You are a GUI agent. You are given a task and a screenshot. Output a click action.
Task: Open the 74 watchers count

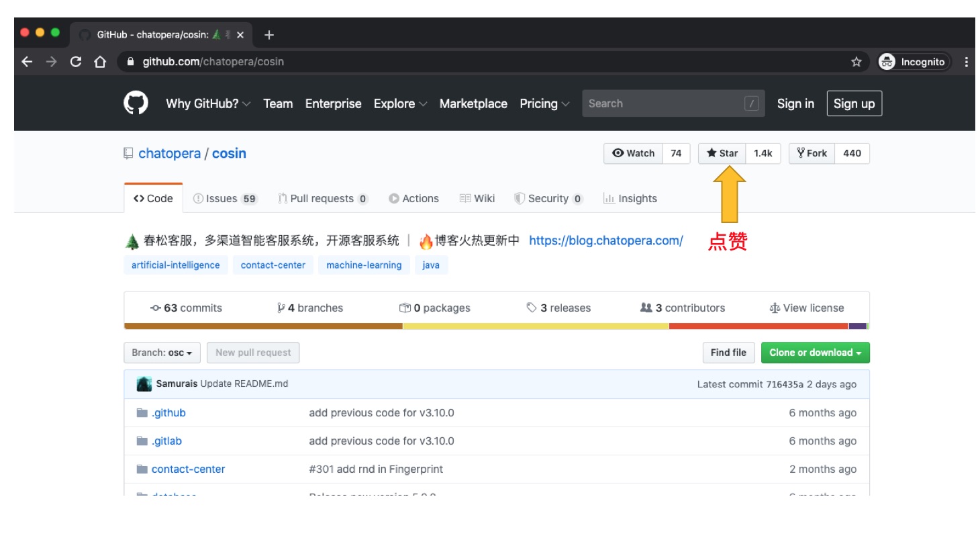point(676,153)
